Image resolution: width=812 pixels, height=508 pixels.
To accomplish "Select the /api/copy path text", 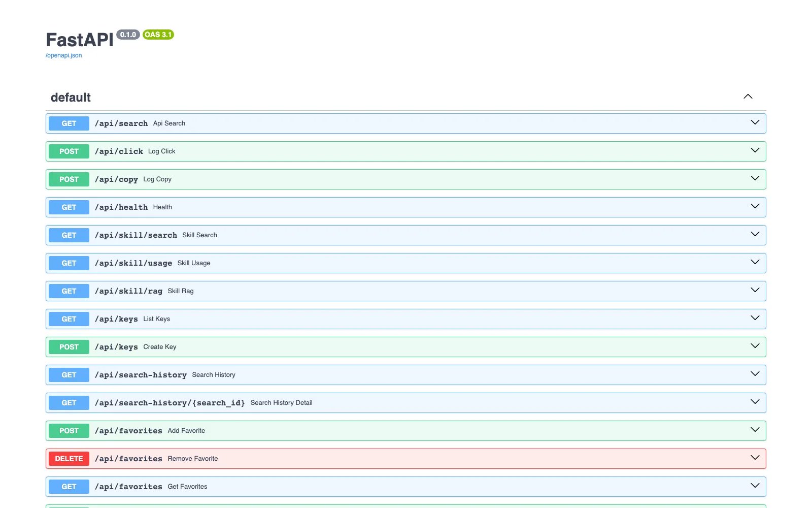I will 116,179.
